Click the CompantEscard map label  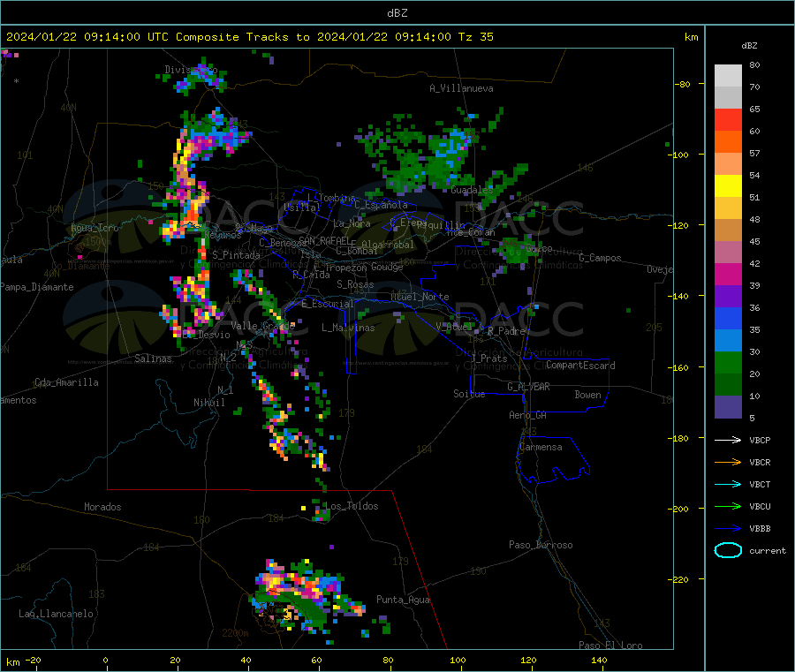pos(580,366)
